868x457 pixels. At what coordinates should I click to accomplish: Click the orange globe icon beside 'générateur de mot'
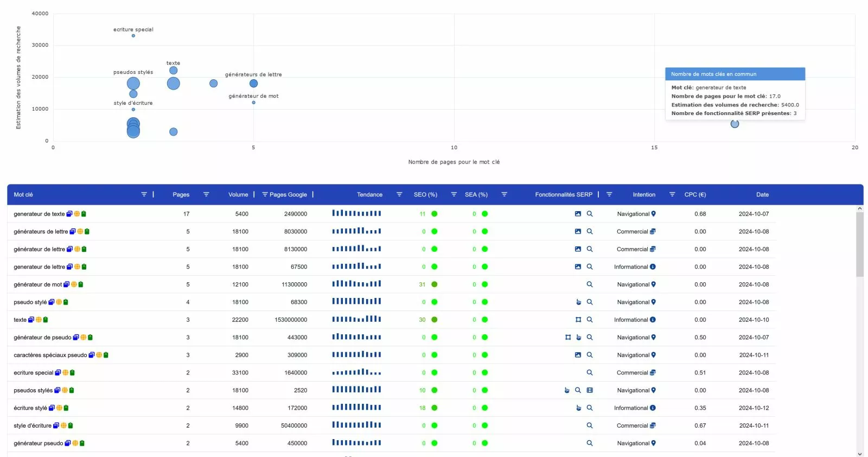tap(74, 284)
